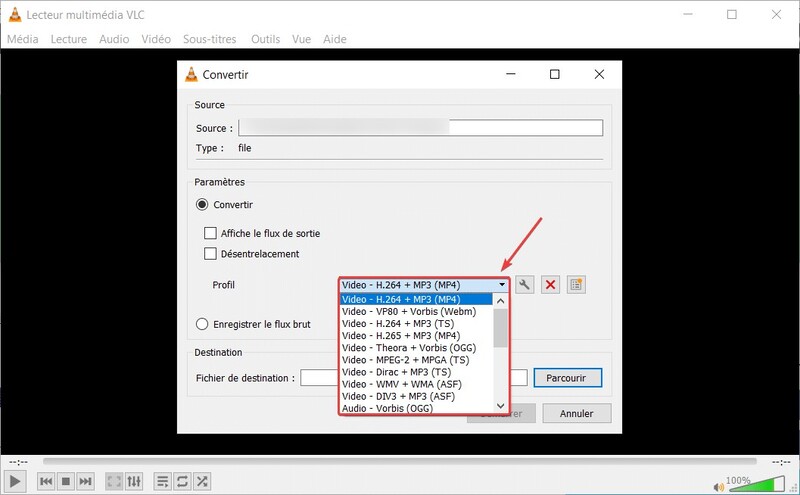Select Enregistrer le flux brut option
The width and height of the screenshot is (800, 495).
point(202,324)
